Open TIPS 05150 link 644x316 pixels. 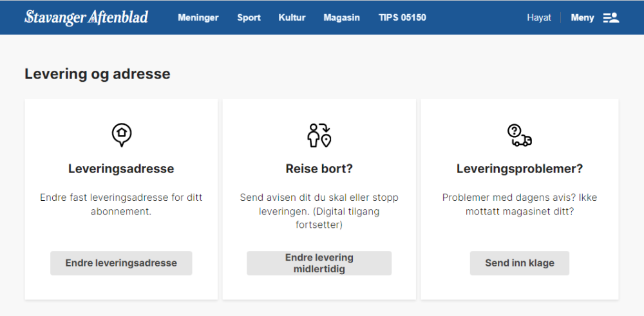(x=402, y=18)
